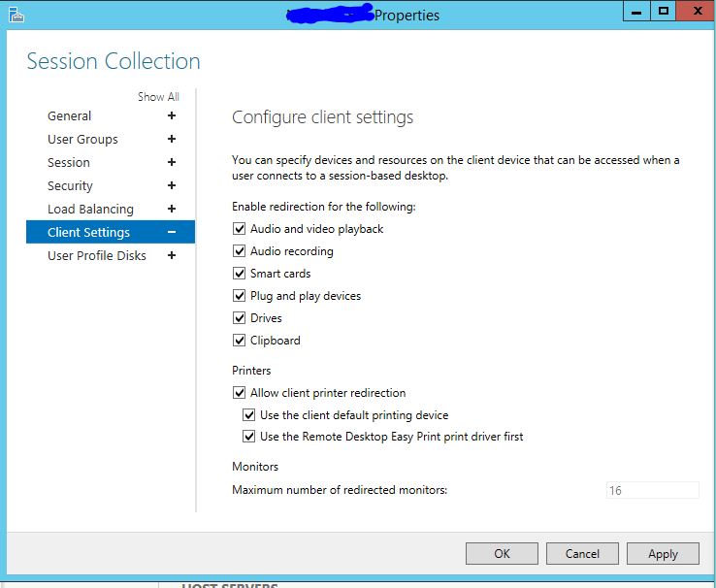Click the Enable redirection for the following label
The height and width of the screenshot is (588, 716).
pos(324,207)
